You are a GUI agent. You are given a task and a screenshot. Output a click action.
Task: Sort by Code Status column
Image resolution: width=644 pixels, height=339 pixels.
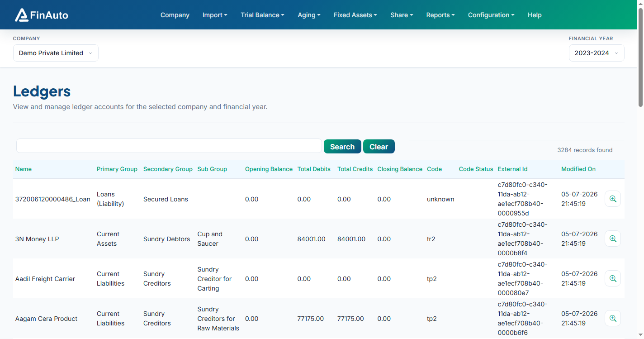click(476, 169)
